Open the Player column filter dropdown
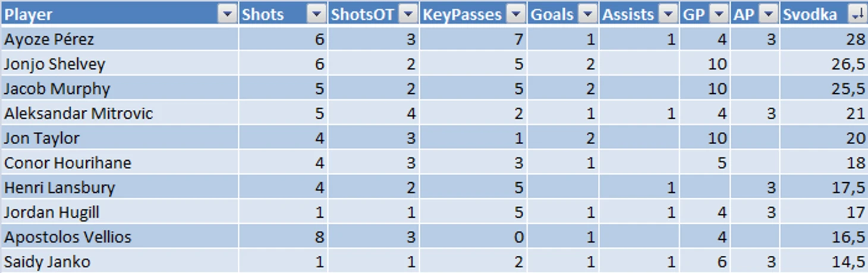The height and width of the screenshot is (273, 868). (x=227, y=15)
